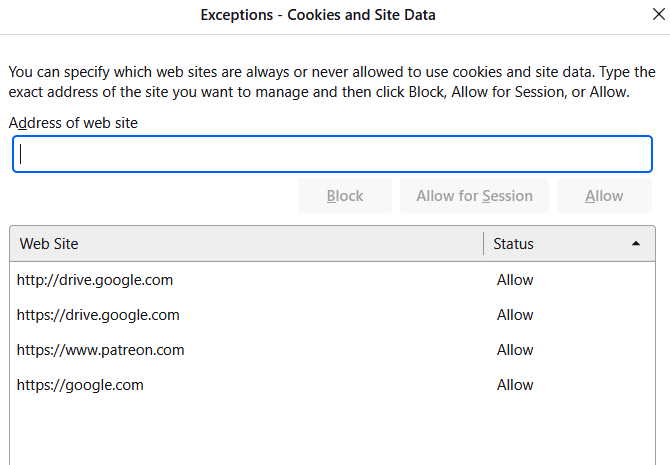Image resolution: width=670 pixels, height=465 pixels.
Task: Sort the list by Web Site column
Action: [x=245, y=244]
